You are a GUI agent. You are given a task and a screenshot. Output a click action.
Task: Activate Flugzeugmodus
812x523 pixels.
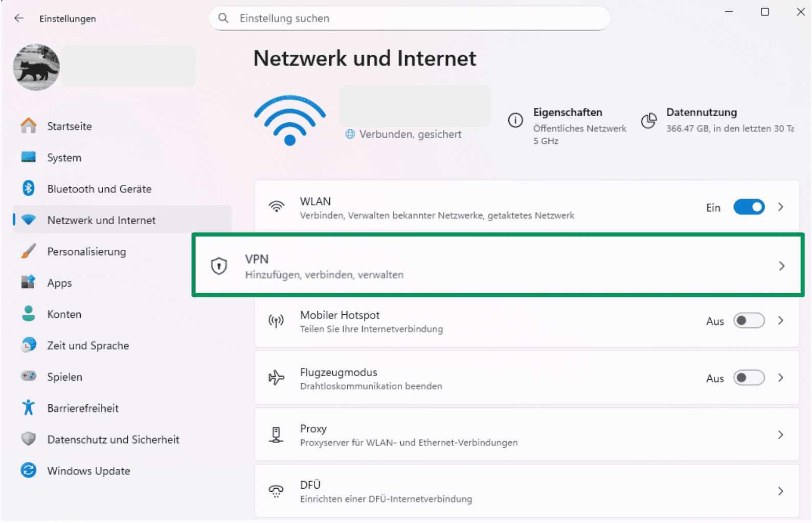tap(749, 378)
